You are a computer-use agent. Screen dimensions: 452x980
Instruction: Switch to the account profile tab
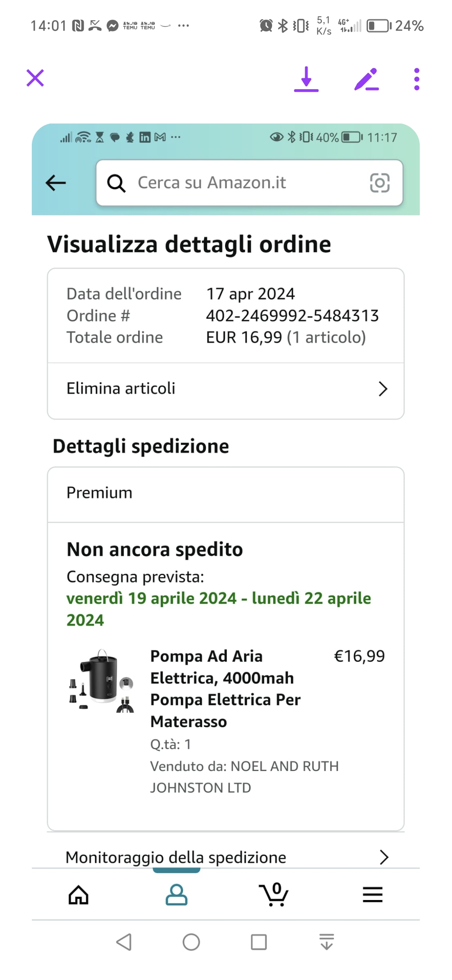pos(176,895)
